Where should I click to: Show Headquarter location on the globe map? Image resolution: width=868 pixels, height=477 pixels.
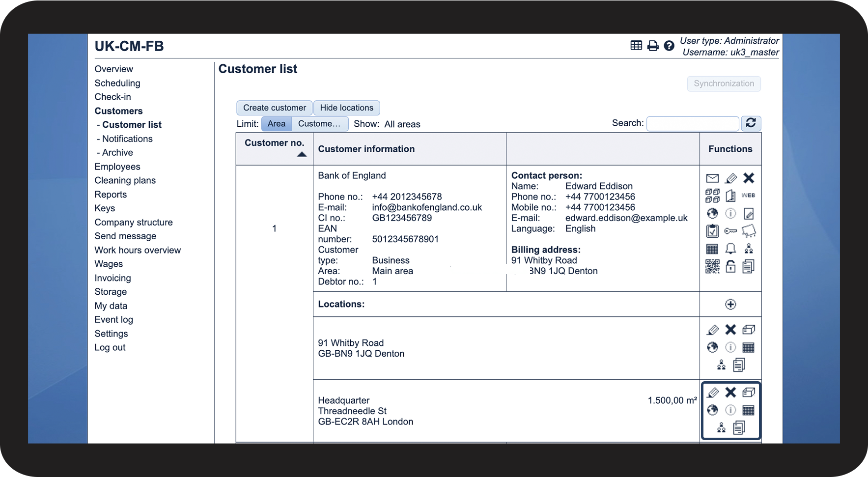712,410
